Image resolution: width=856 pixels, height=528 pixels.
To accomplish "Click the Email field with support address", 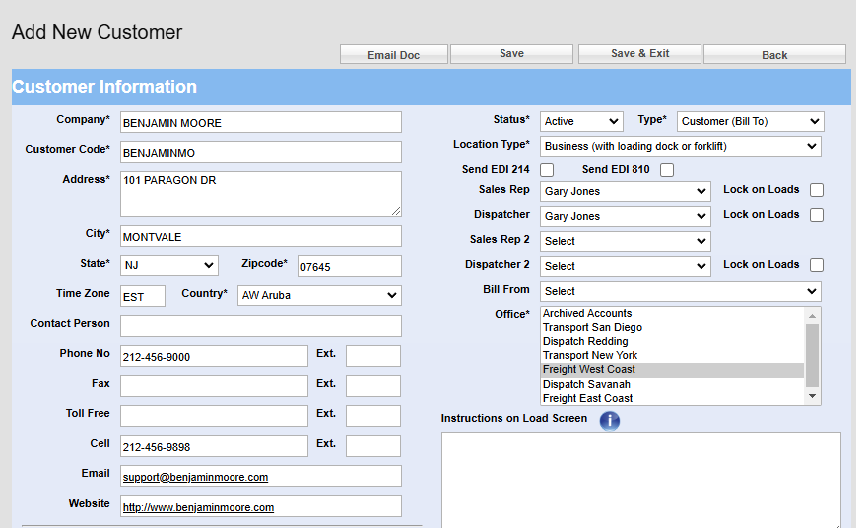I will 261,476.
